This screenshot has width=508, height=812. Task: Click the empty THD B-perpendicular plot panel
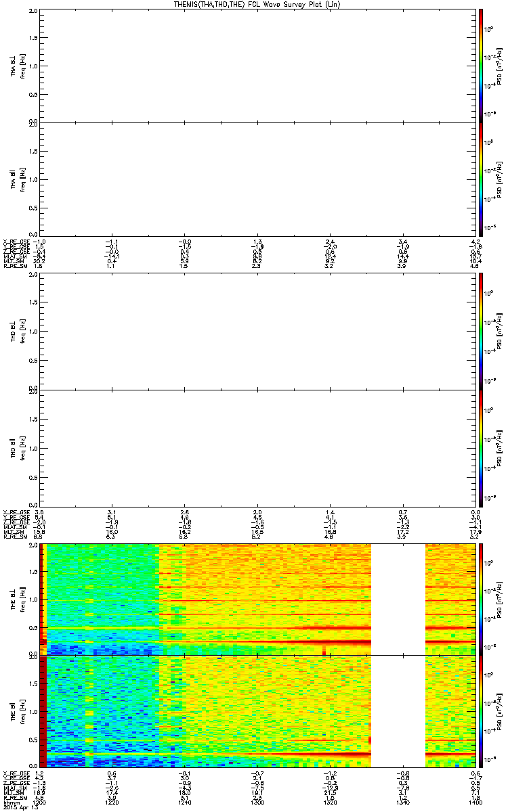[x=258, y=332]
